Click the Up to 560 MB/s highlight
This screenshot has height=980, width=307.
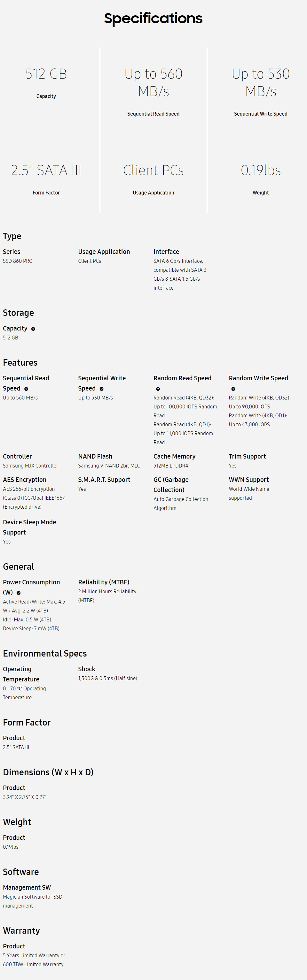click(x=153, y=82)
